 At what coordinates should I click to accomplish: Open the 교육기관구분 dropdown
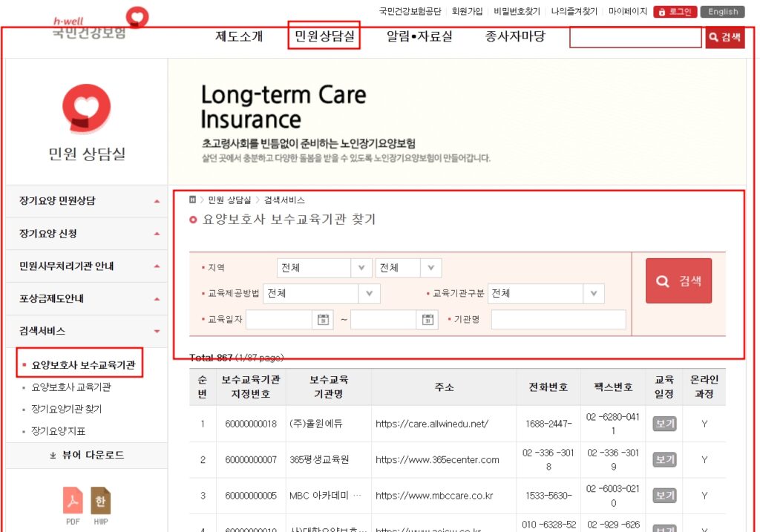click(546, 294)
